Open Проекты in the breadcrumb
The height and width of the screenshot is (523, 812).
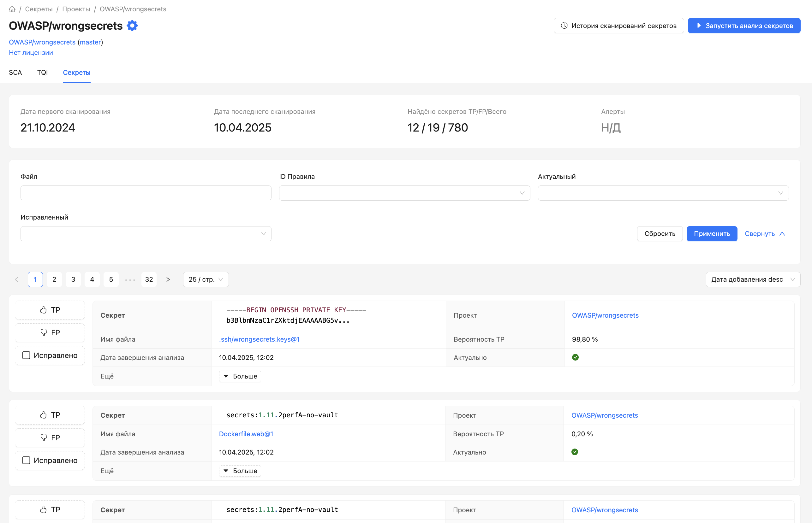coord(76,9)
